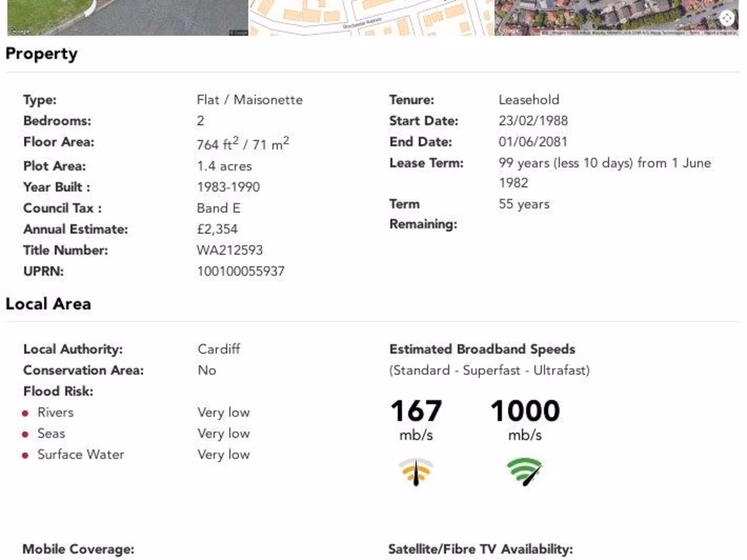Click the pan control icon on the satellite map

(727, 18)
